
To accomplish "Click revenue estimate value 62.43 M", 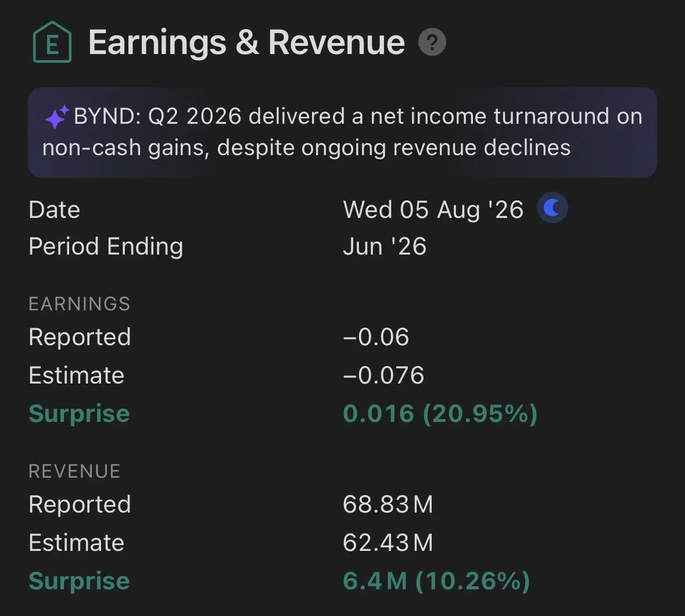I will pos(388,543).
